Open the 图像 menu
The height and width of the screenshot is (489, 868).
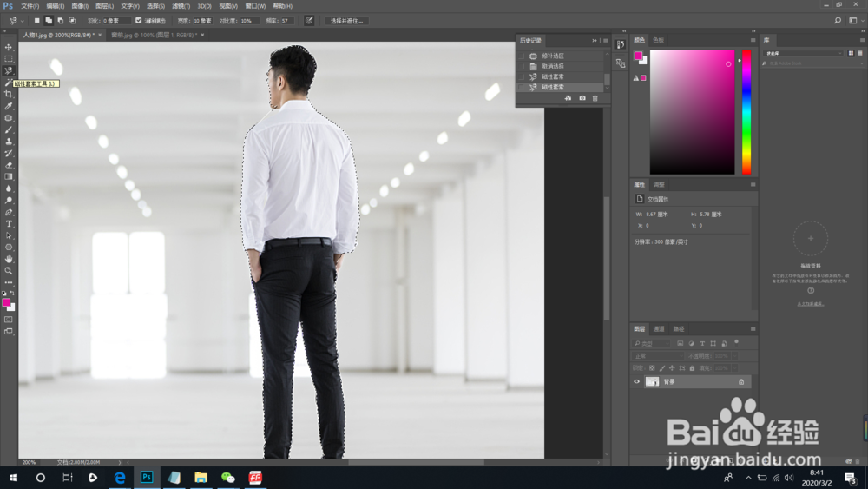click(80, 6)
